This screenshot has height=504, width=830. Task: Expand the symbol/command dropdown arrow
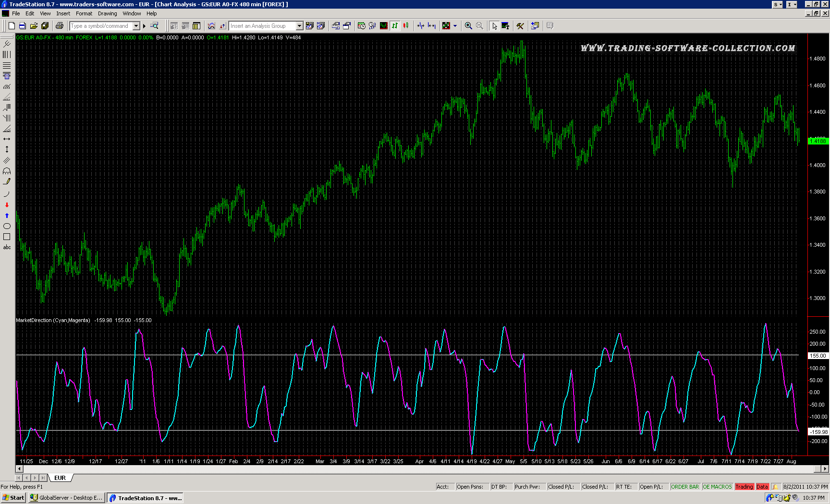(x=136, y=26)
